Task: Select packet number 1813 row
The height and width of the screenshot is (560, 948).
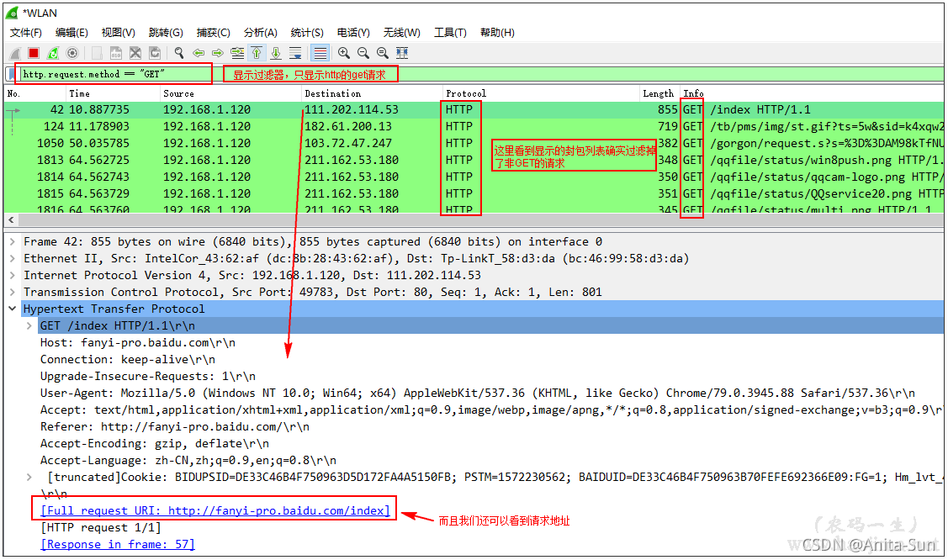Action: tap(474, 160)
